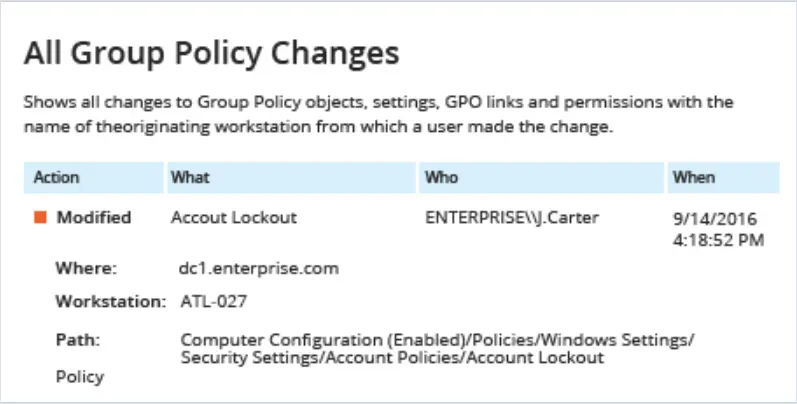Click the report description paragraph

click(378, 114)
